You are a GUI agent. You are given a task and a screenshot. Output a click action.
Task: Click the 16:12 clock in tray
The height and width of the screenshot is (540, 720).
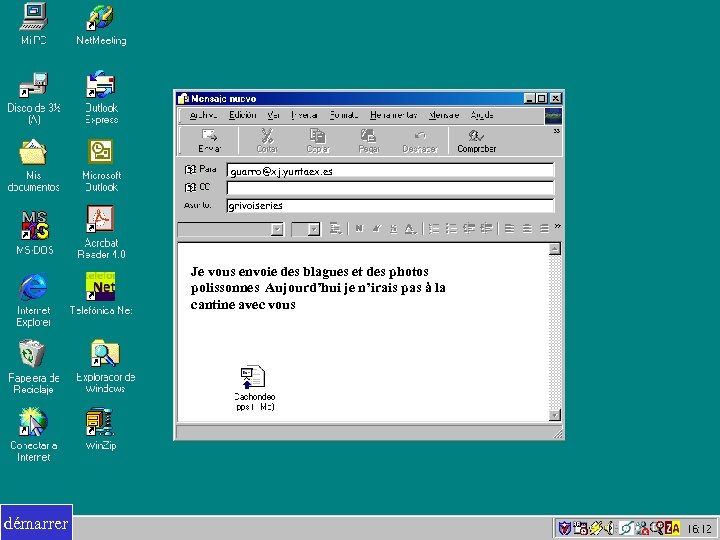point(699,529)
